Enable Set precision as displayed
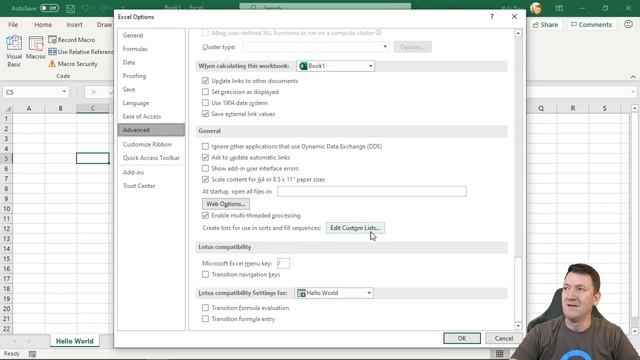Image resolution: width=640 pixels, height=360 pixels. [205, 92]
